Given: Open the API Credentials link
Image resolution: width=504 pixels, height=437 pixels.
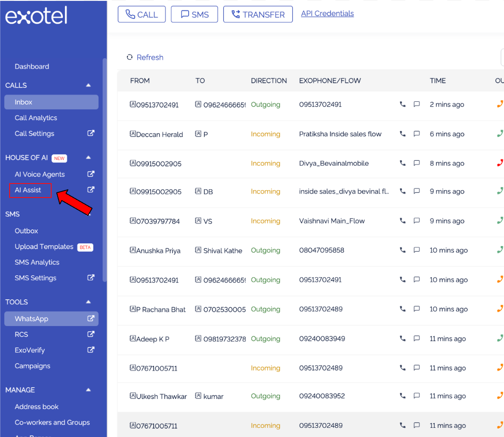Looking at the screenshot, I should click(x=328, y=14).
